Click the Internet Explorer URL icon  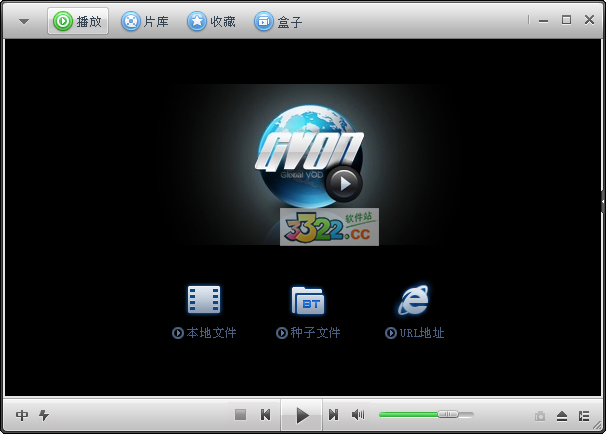pos(414,300)
